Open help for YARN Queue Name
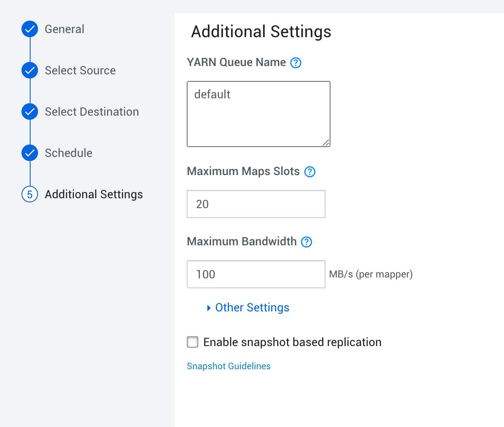Image resolution: width=504 pixels, height=427 pixels. point(295,62)
